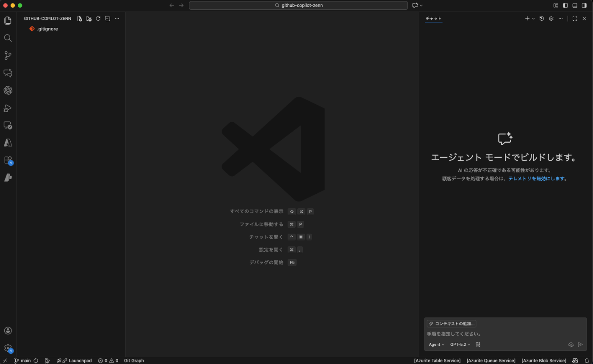
Task: Open the Azure view in activity bar
Action: tap(8, 143)
